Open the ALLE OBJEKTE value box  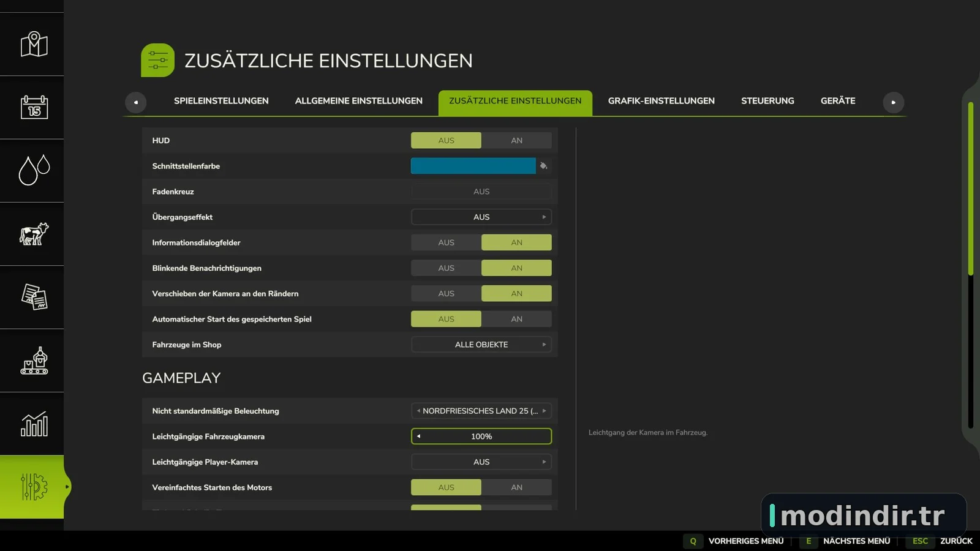pyautogui.click(x=481, y=345)
